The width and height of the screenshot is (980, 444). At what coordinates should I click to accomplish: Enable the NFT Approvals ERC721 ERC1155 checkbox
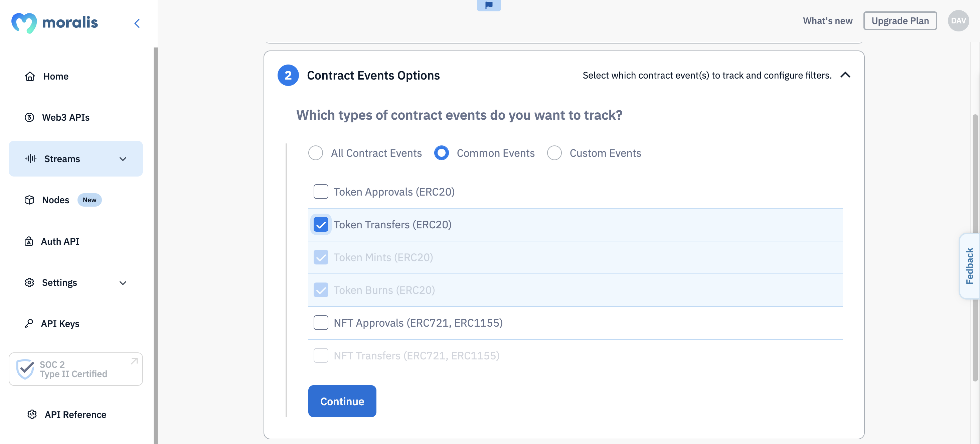[321, 323]
